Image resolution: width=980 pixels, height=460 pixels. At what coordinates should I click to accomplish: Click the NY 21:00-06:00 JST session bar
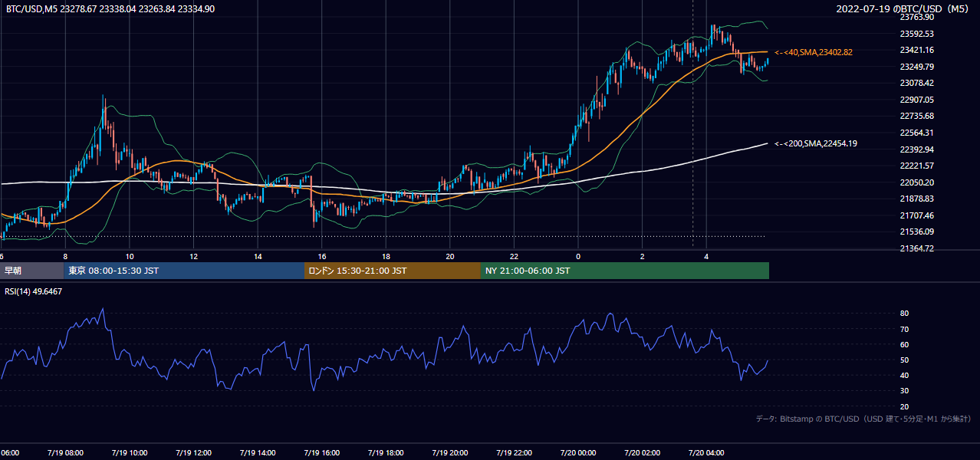(625, 271)
